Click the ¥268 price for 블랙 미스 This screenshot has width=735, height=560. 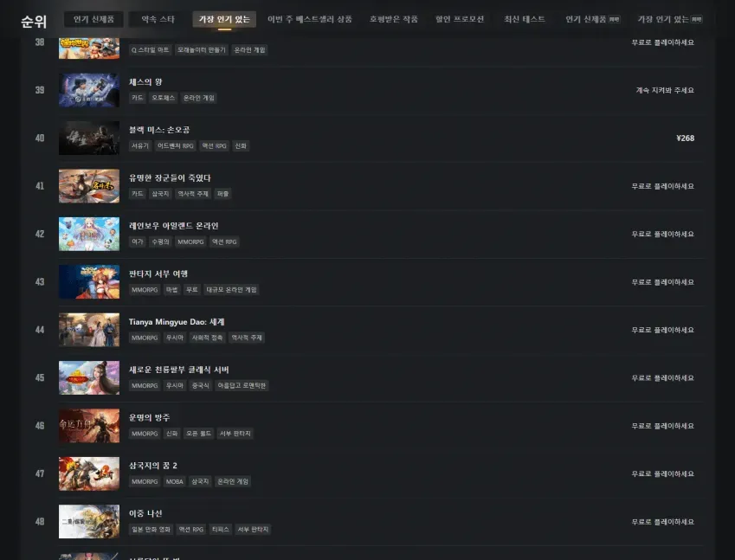click(686, 138)
